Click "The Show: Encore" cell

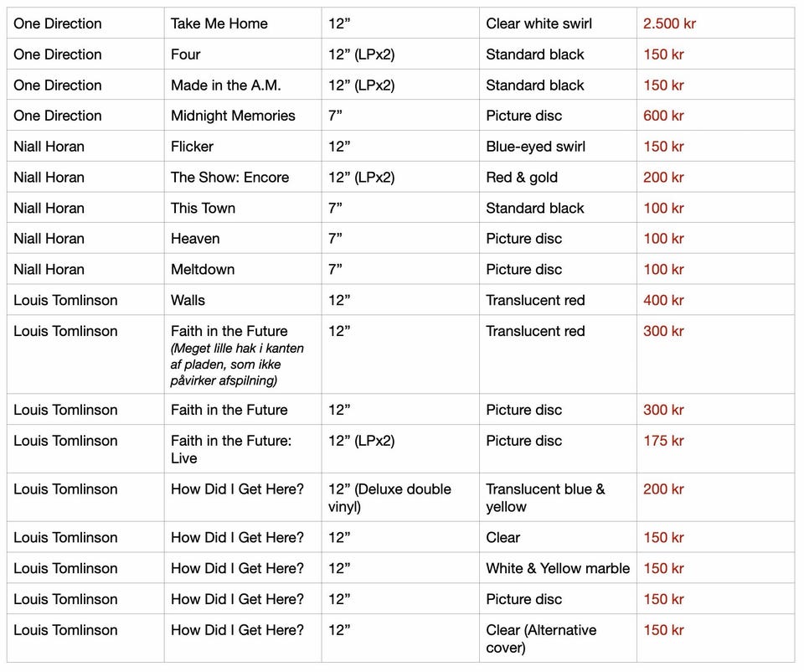pyautogui.click(x=229, y=177)
